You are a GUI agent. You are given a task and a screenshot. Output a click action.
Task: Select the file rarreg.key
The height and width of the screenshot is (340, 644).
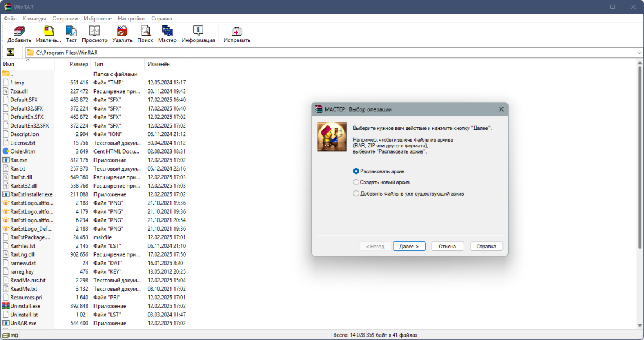coord(22,271)
